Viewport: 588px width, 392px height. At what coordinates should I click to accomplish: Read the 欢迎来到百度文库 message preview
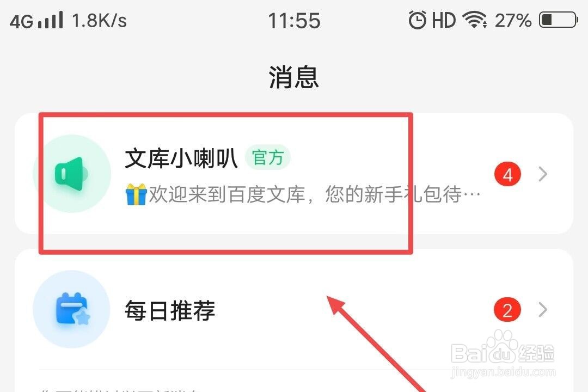(315, 194)
